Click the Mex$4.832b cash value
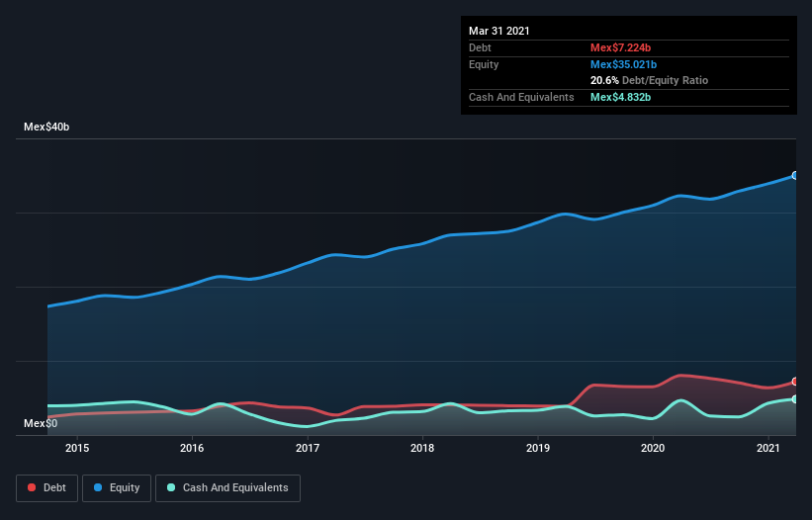Screen dimensions: 812x520 click(620, 97)
